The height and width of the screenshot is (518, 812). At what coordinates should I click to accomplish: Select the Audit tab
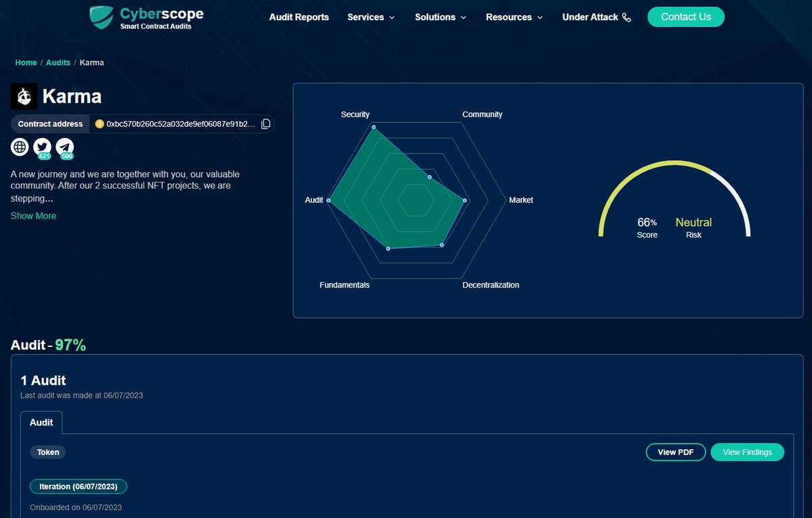pos(41,422)
